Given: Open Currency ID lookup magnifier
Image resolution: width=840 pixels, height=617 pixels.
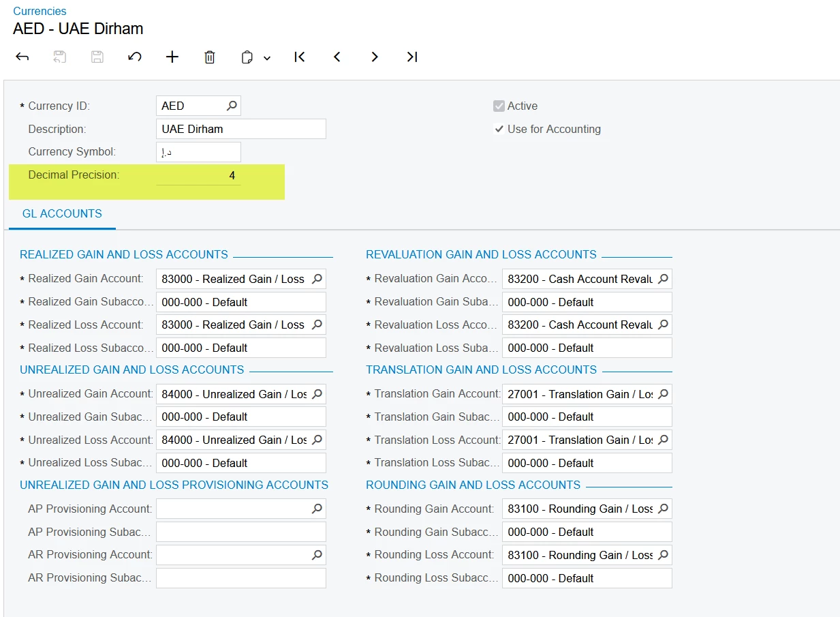Looking at the screenshot, I should pyautogui.click(x=232, y=106).
